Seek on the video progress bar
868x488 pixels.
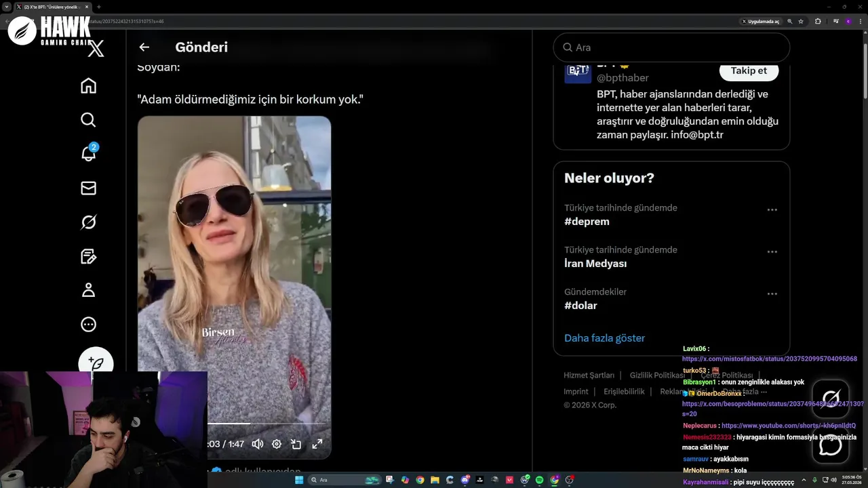(x=266, y=424)
